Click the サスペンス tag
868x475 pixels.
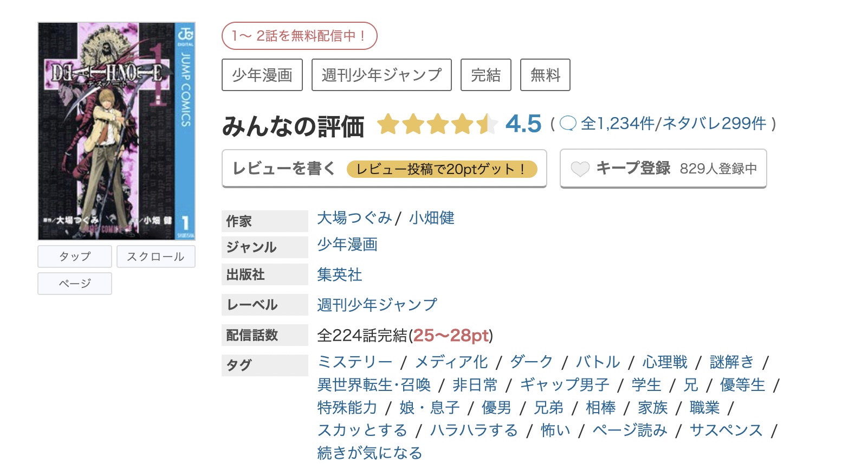(x=726, y=430)
